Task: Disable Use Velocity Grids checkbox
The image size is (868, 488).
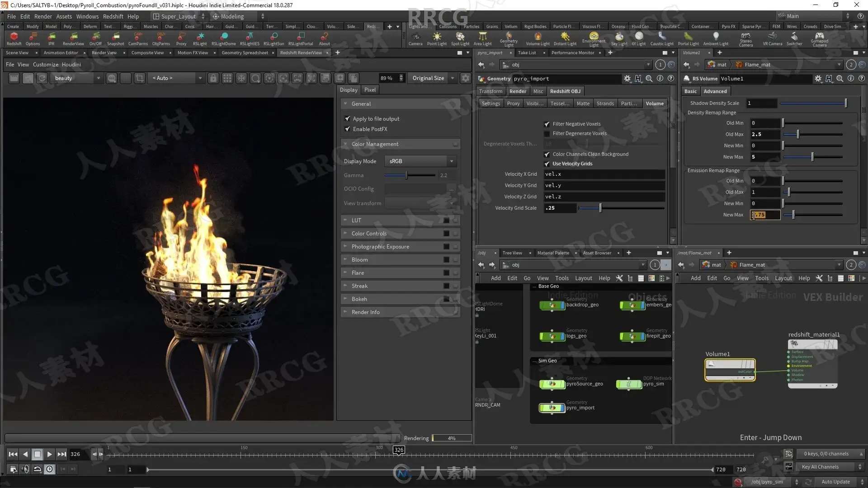Action: tap(547, 164)
